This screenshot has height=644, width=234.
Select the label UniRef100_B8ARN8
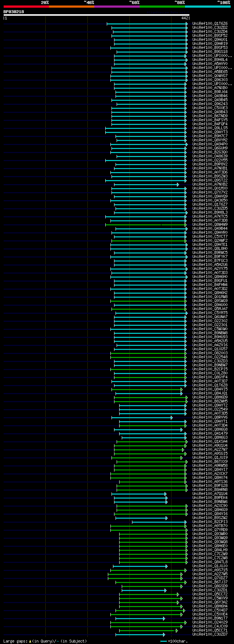[x=210, y=489]
